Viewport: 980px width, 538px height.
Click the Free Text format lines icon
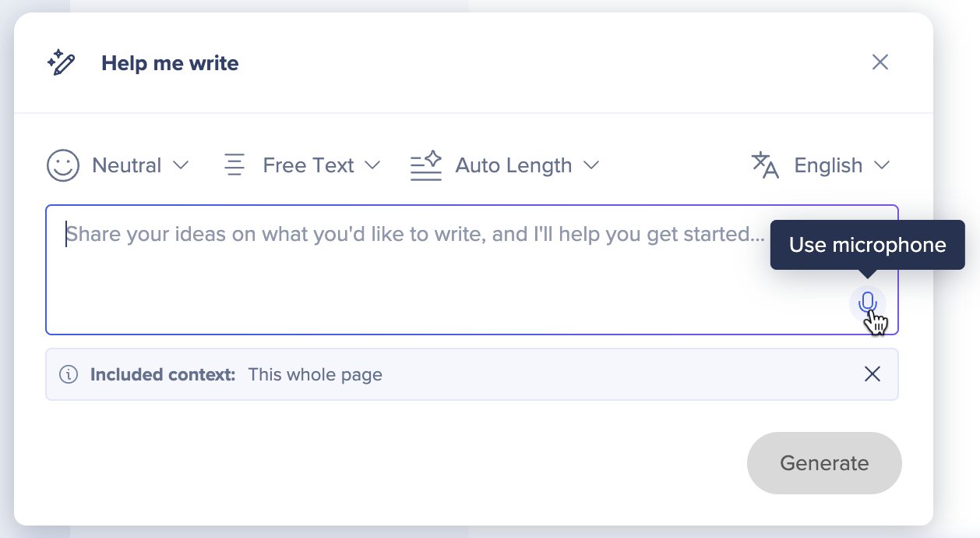click(x=234, y=165)
